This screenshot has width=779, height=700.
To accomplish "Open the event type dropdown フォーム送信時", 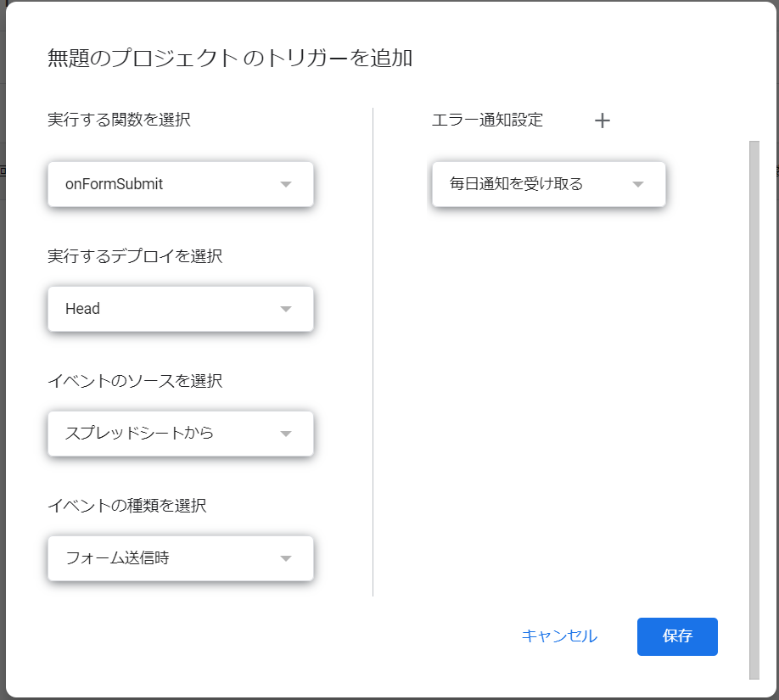I will pos(180,557).
